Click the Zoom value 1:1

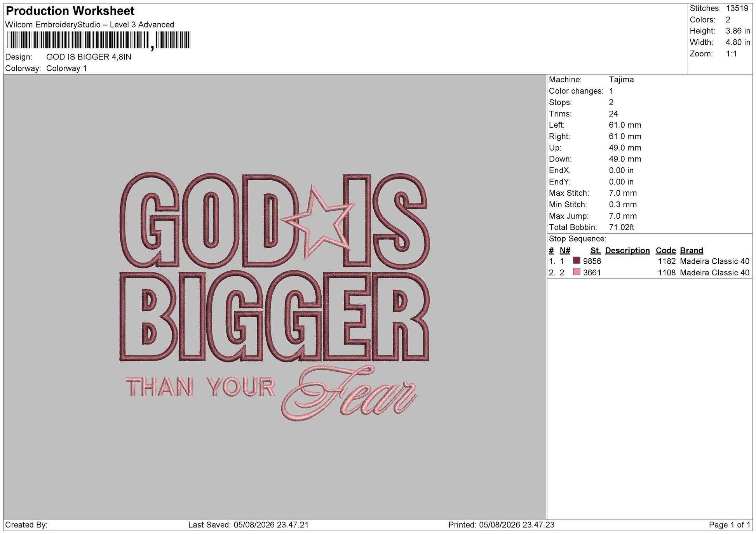[x=731, y=54]
